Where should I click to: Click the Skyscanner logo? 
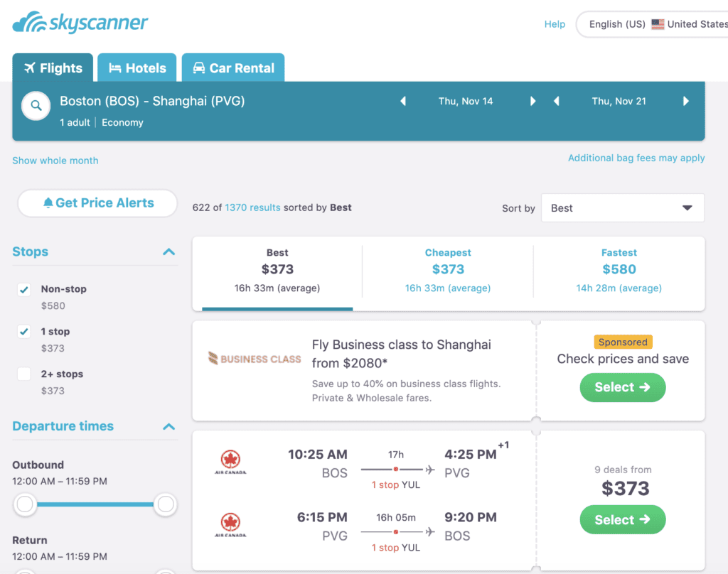(80, 23)
